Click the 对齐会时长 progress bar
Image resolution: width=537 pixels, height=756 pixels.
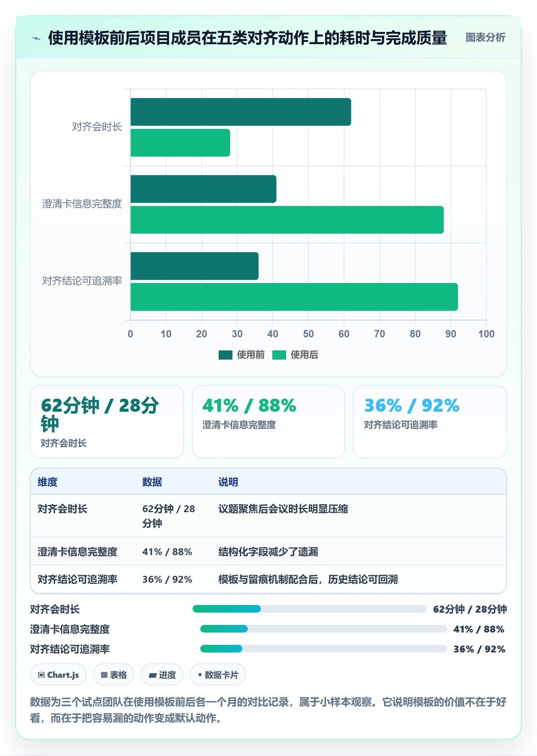pyautogui.click(x=309, y=609)
